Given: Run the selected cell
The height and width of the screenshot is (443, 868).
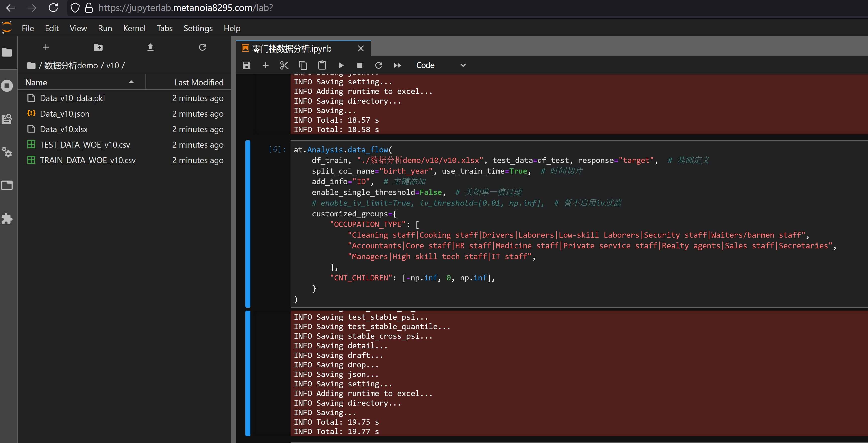Looking at the screenshot, I should tap(341, 65).
